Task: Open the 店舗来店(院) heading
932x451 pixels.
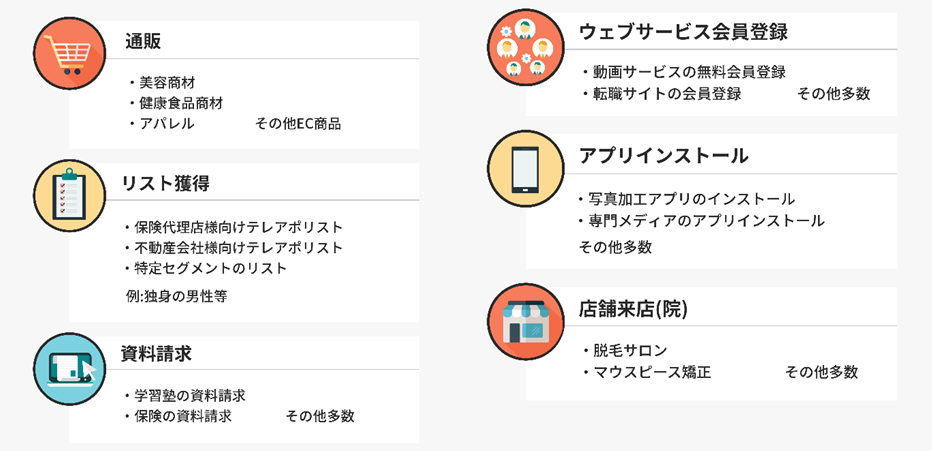Action: [x=633, y=310]
